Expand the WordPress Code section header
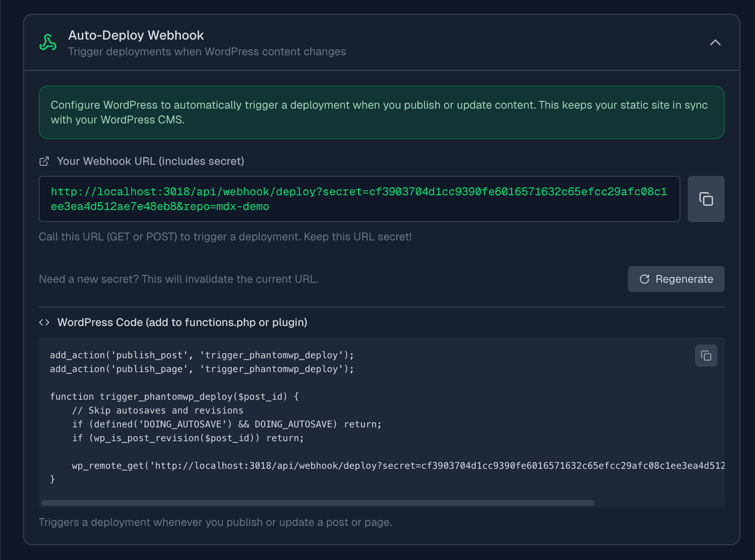755x560 pixels. (x=182, y=322)
